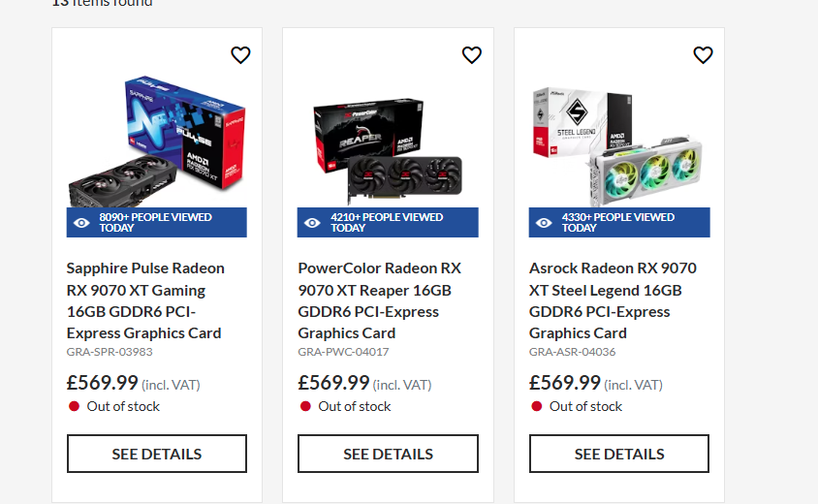This screenshot has width=818, height=504.
Task: Click eye icon on 8090+ viewed banner
Action: [81, 223]
